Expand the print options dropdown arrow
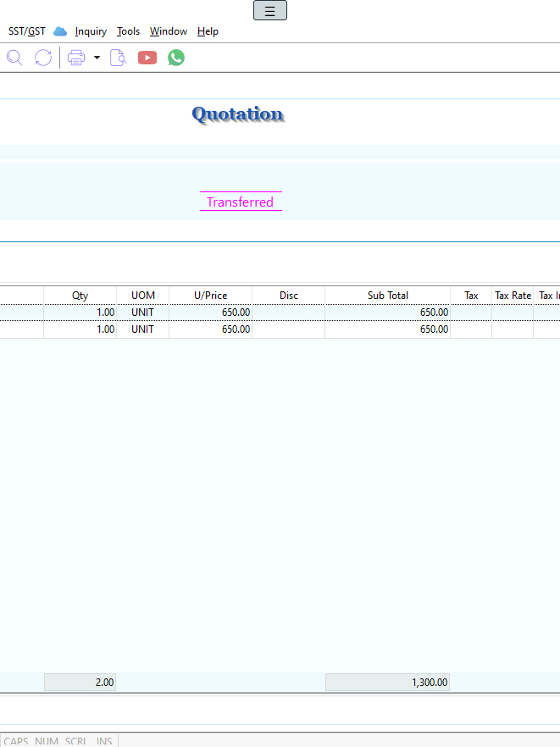Image resolution: width=560 pixels, height=747 pixels. pos(97,58)
